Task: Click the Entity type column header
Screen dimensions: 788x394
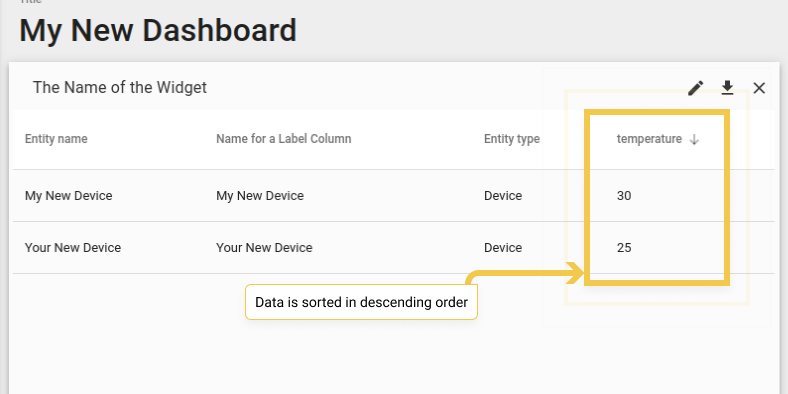Action: (x=512, y=139)
